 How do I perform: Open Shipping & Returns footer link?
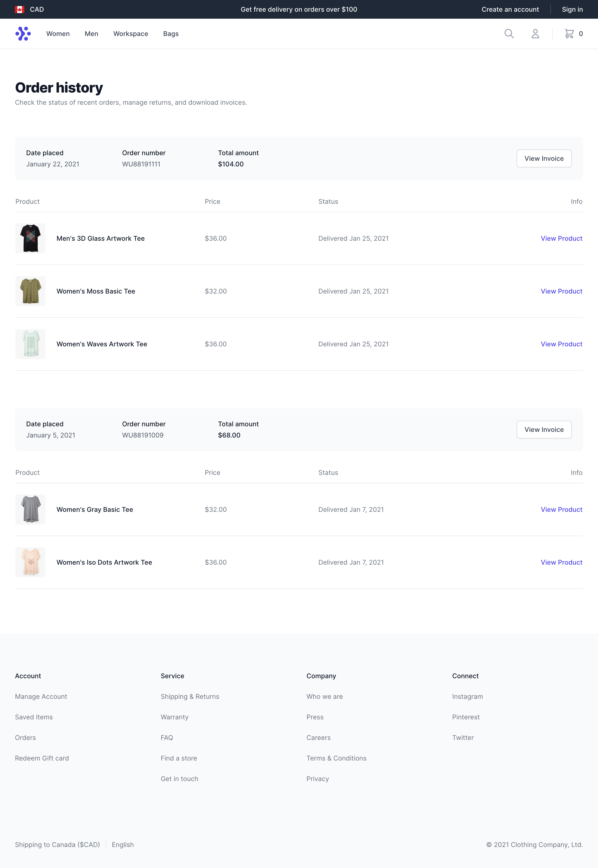pos(190,696)
